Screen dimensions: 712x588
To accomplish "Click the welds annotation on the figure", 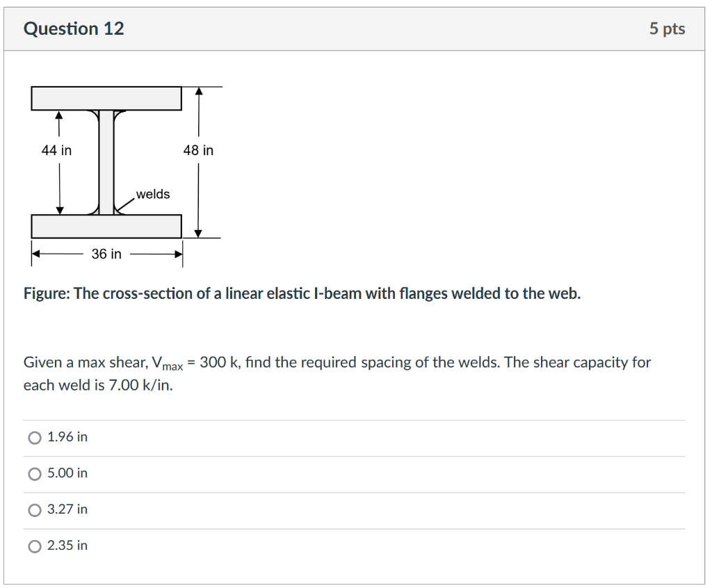I will (x=153, y=194).
